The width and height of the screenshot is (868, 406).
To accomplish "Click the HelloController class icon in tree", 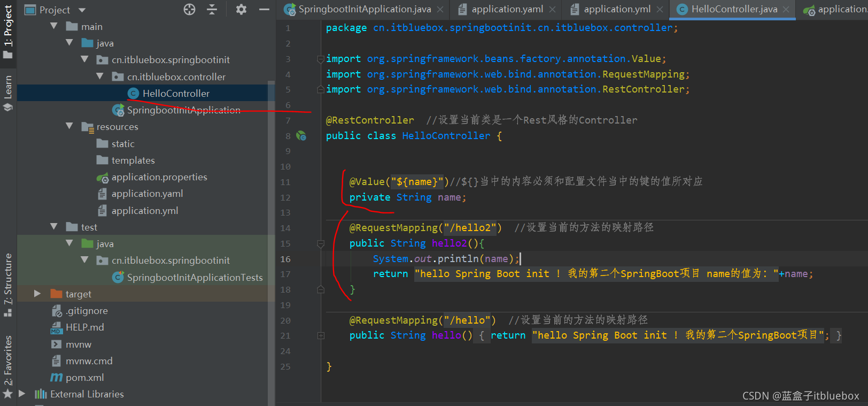I will point(133,93).
